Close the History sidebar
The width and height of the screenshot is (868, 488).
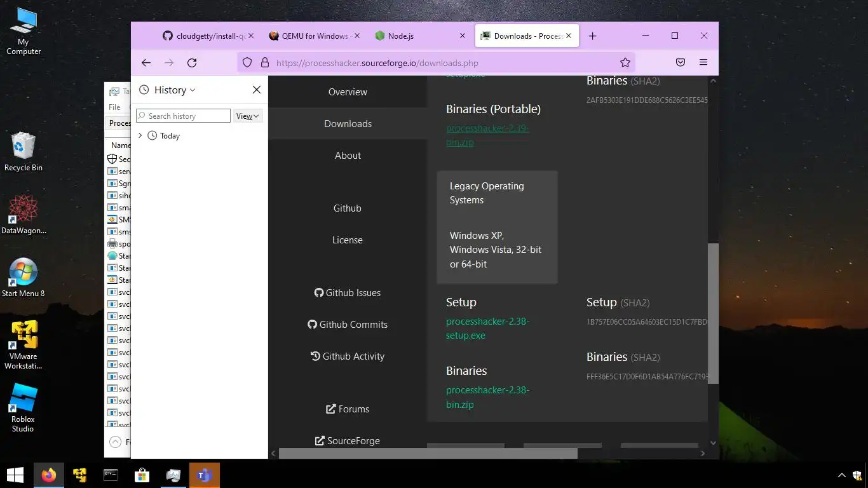point(257,90)
